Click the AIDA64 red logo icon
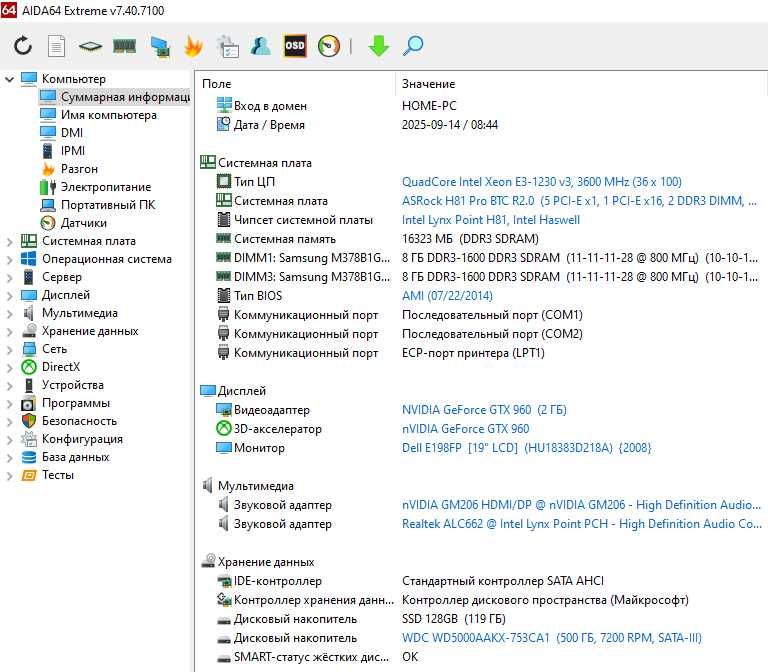The height and width of the screenshot is (672, 768). pyautogui.click(x=9, y=10)
